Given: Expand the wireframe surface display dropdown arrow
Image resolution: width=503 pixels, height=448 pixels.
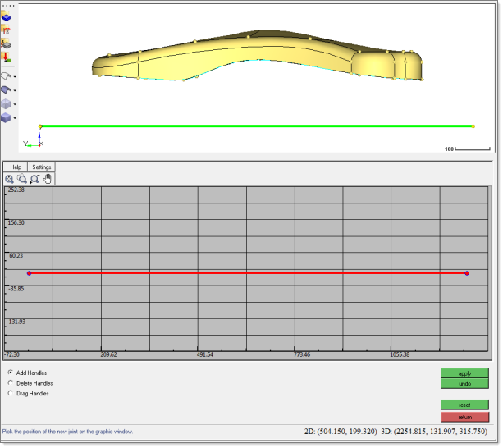Looking at the screenshot, I should (x=15, y=76).
